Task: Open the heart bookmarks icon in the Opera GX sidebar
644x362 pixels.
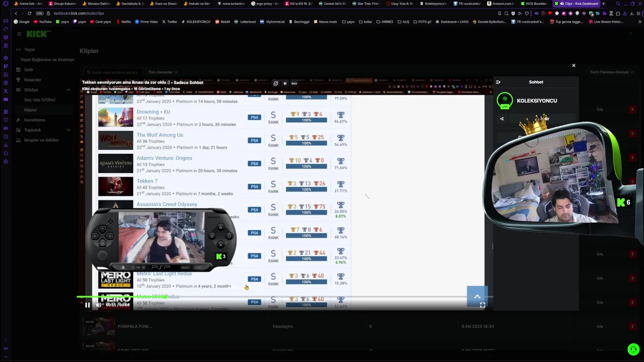Action: (x=6, y=120)
